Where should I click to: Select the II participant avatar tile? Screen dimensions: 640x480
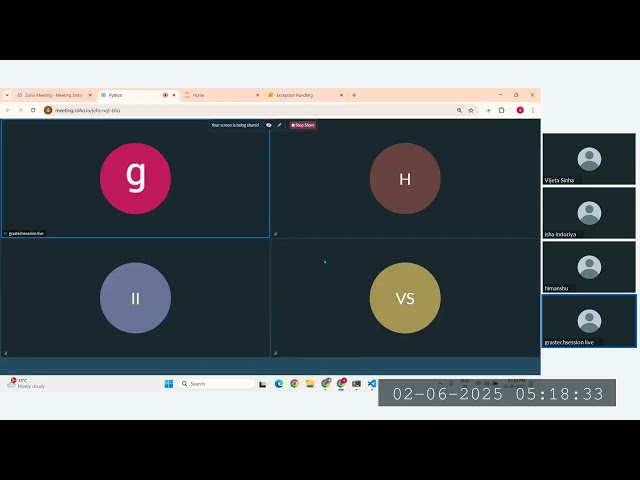pyautogui.click(x=136, y=298)
